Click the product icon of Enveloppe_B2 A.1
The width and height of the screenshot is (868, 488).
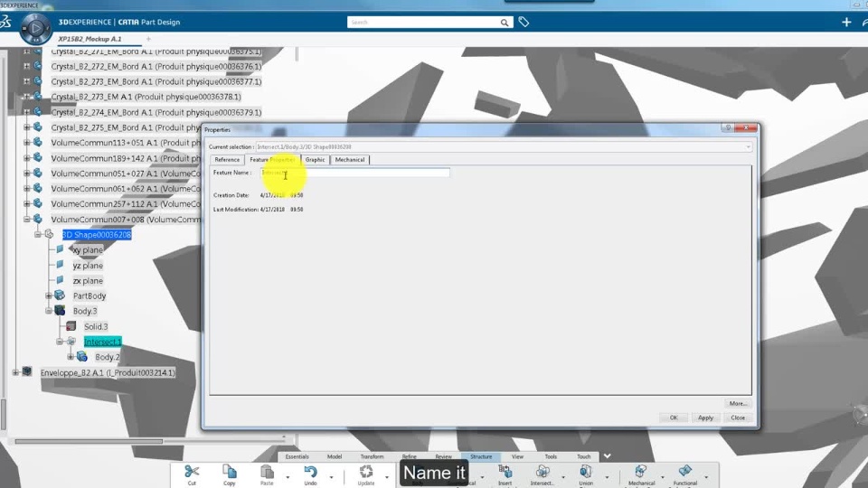(26, 371)
